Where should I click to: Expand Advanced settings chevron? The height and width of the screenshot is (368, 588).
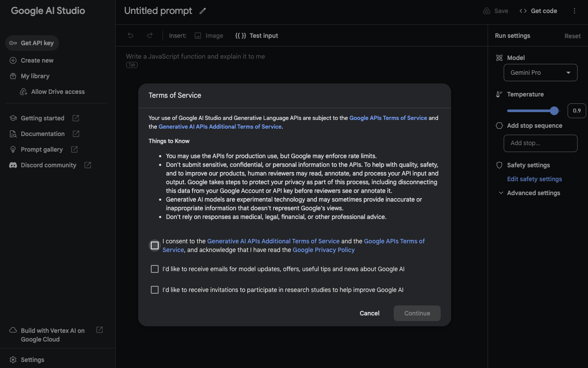(x=501, y=193)
